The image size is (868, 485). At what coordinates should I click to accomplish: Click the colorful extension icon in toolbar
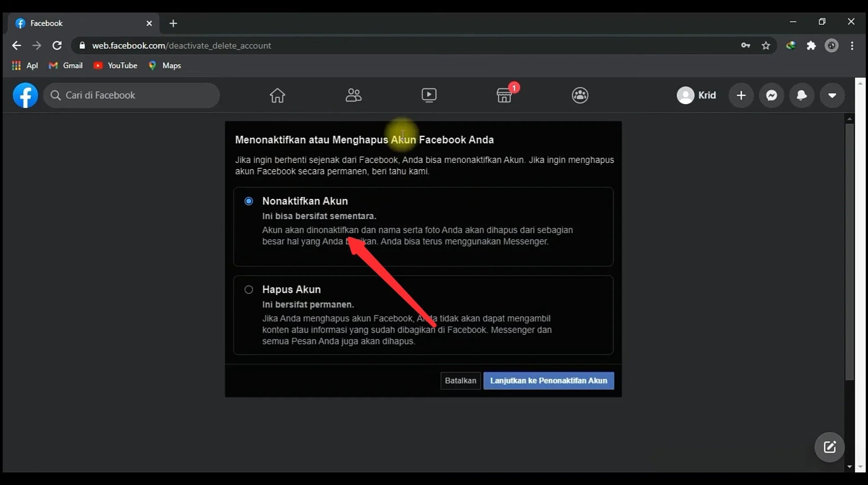coord(791,45)
